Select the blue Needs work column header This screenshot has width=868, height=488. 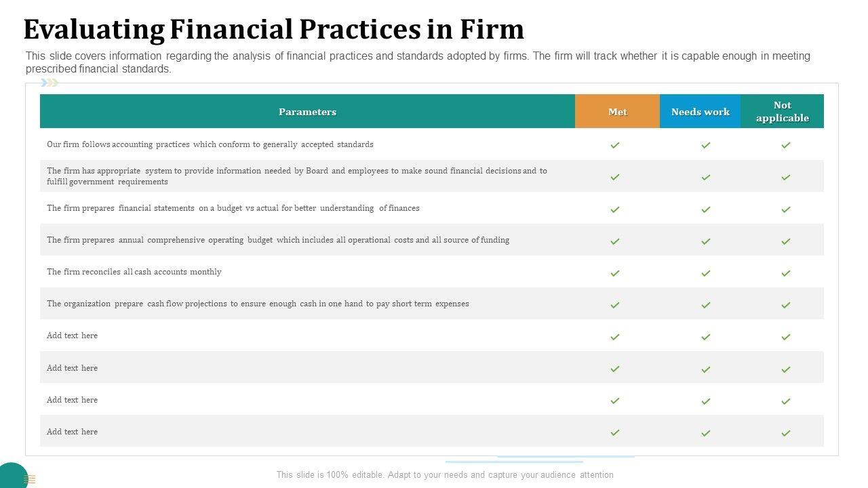coord(700,112)
